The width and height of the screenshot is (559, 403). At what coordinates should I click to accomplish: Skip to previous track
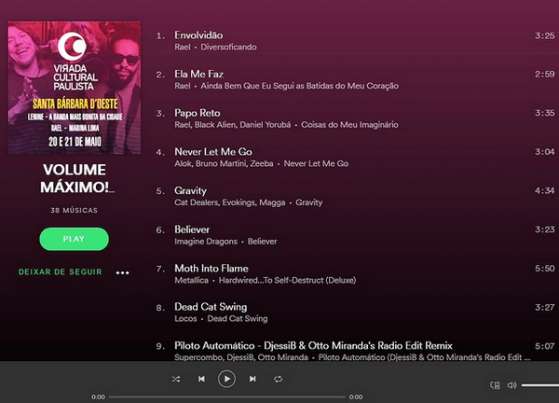(201, 379)
